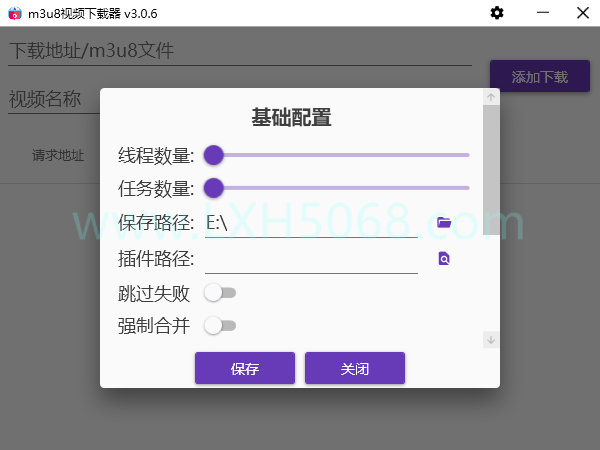Screen dimensions: 600x450
Task: Click the 基础配置 dialog heading
Action: tap(291, 117)
